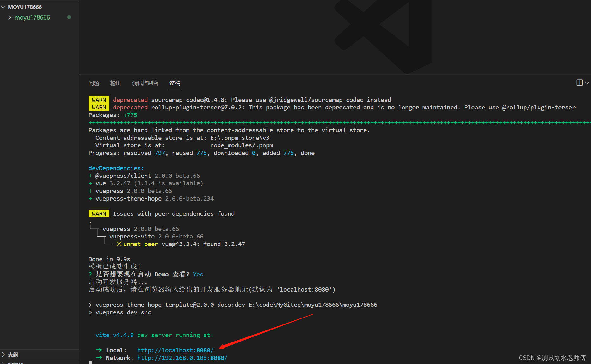Click the 'Packages: +775' line

tap(113, 115)
